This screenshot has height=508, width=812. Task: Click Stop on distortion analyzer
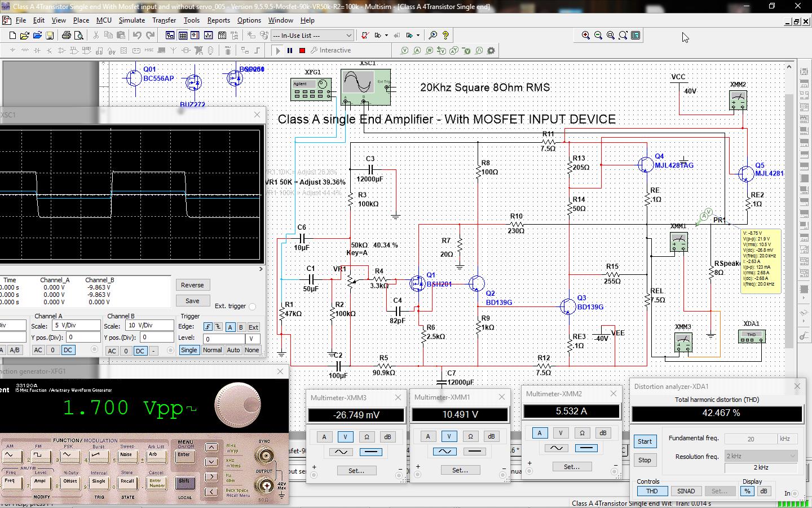pos(645,460)
